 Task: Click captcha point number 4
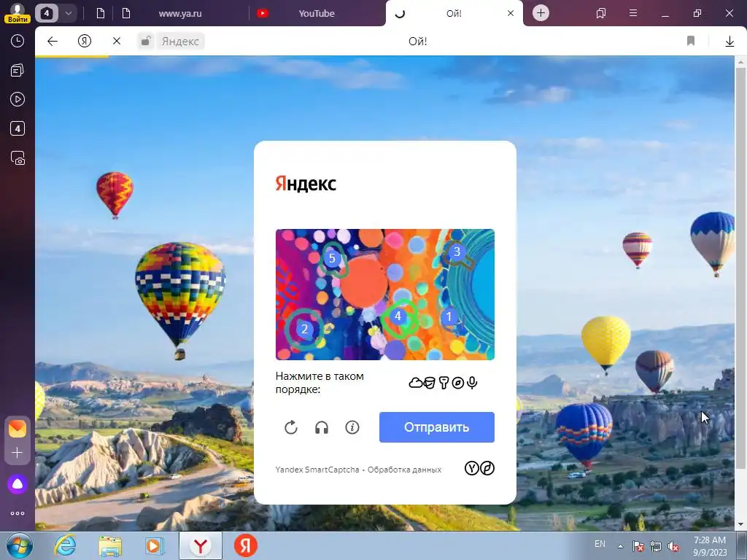(x=398, y=316)
